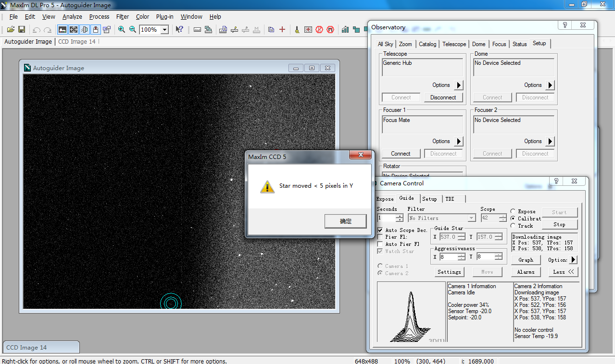Confirm the star moved warning with 确定
Image resolution: width=615 pixels, height=364 pixels.
[x=346, y=221]
